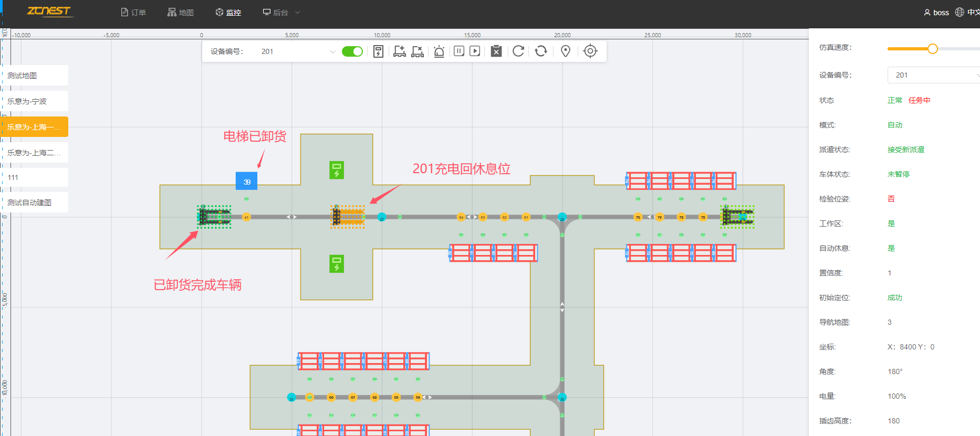
Task: Click the 180° angle value
Action: [x=895, y=371]
